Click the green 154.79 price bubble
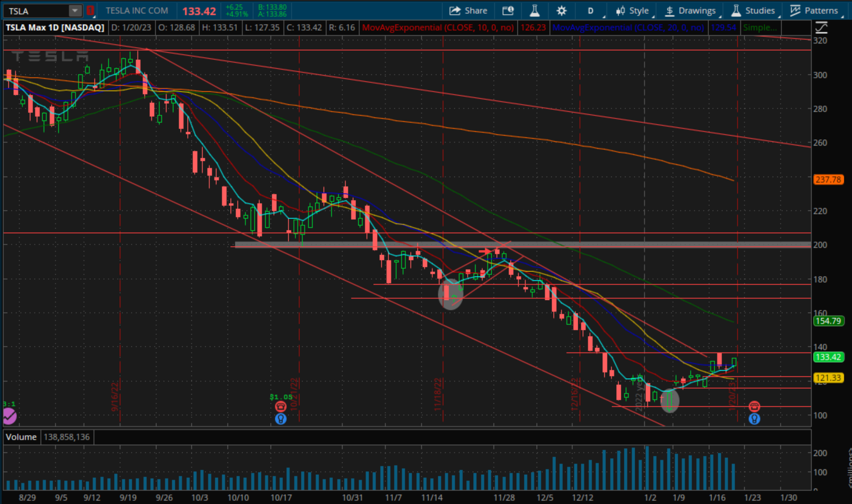 [828, 321]
